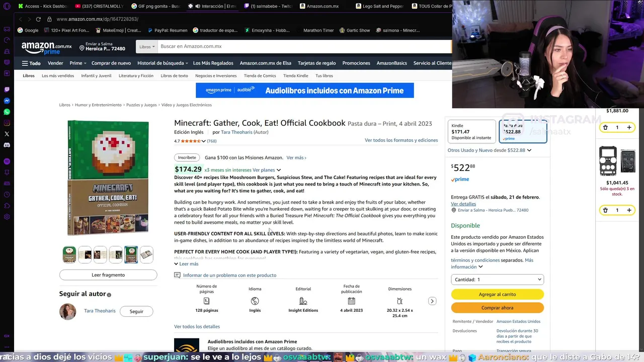The height and width of the screenshot is (362, 644).
Task: Click the info icon next to Seguir al autor
Action: pyautogui.click(x=109, y=295)
